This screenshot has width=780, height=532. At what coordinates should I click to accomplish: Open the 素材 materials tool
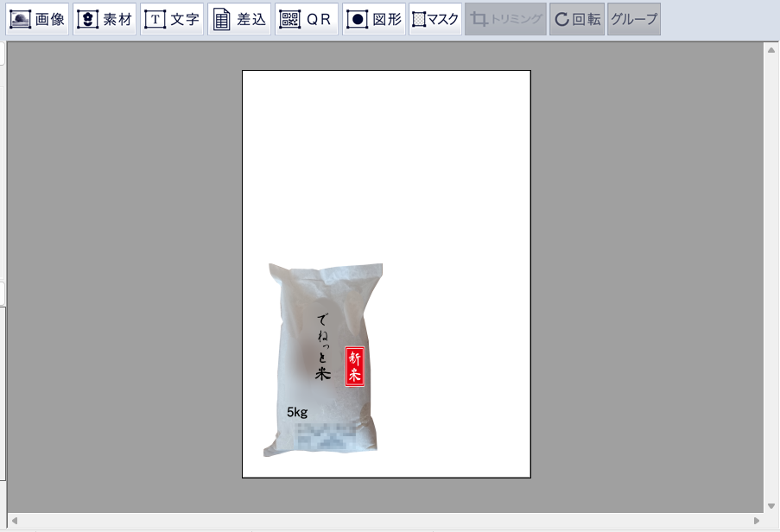tap(105, 19)
